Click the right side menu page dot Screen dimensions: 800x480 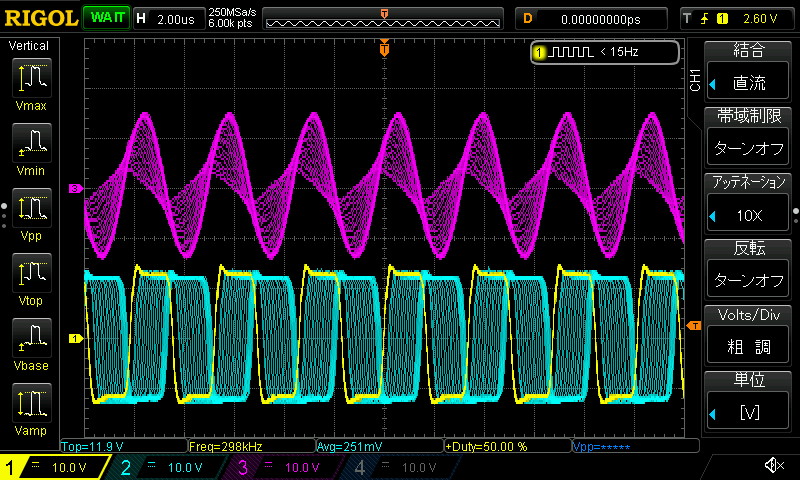pyautogui.click(x=796, y=216)
